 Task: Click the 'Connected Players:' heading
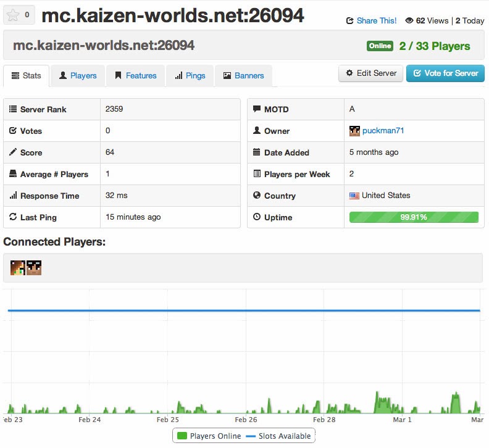coord(54,242)
